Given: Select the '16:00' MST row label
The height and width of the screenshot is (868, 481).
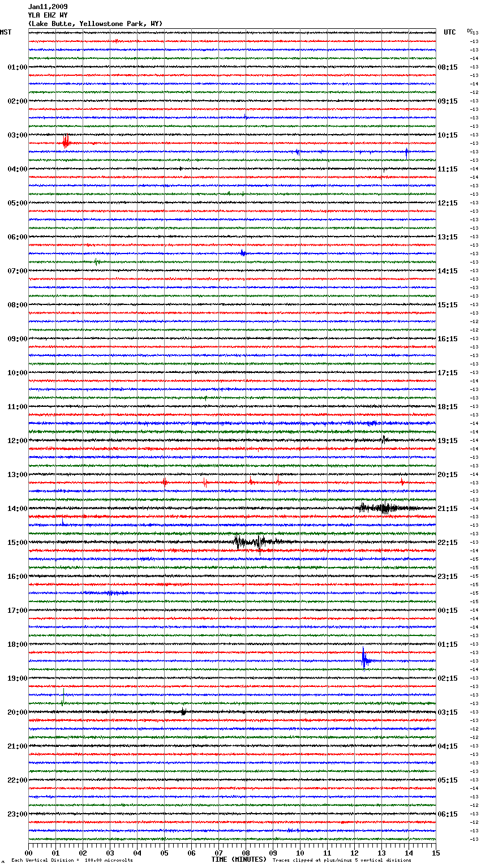Looking at the screenshot, I should coord(17,577).
